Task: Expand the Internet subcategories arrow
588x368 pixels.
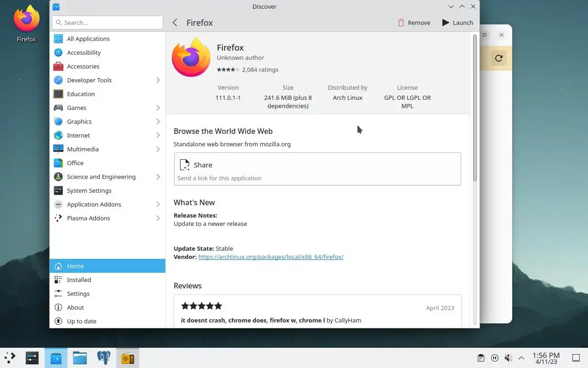Action: click(158, 135)
